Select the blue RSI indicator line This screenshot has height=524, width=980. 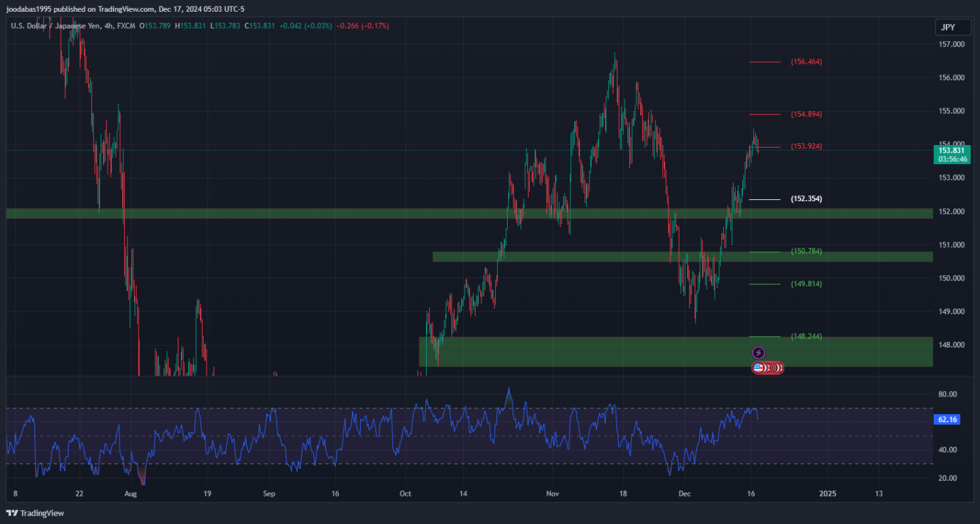click(382, 434)
